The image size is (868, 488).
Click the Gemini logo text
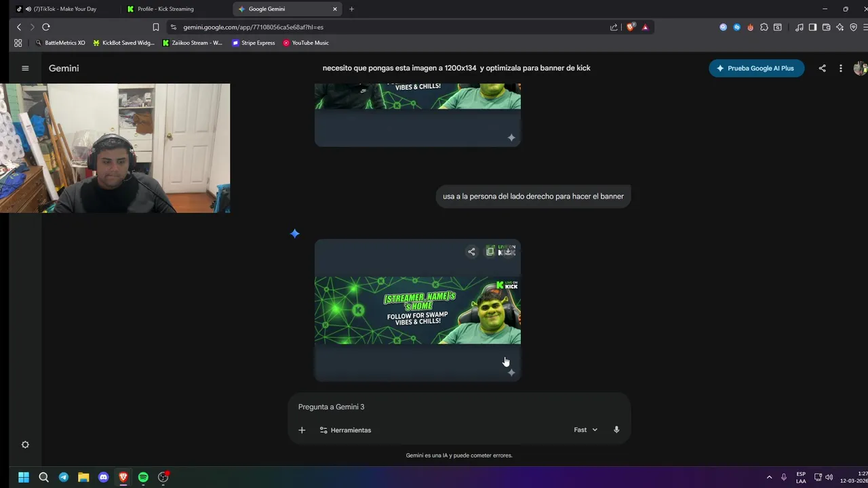(64, 68)
